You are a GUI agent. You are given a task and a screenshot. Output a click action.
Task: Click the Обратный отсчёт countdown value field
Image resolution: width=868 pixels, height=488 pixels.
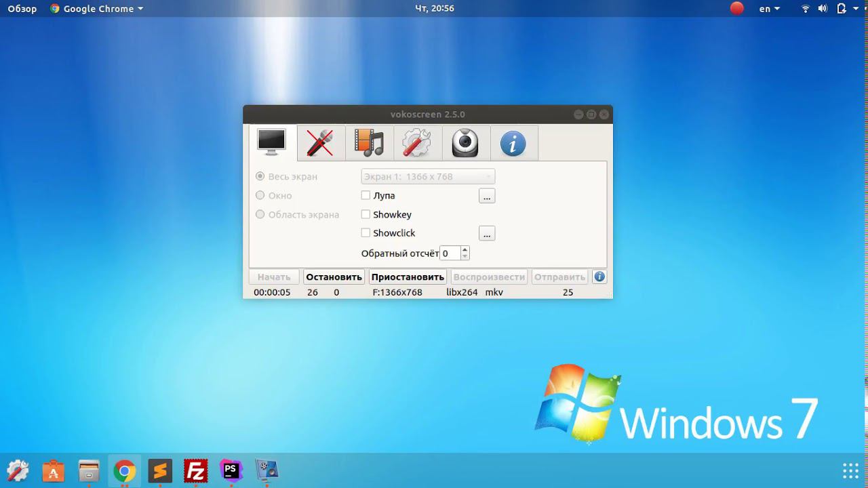pos(450,253)
